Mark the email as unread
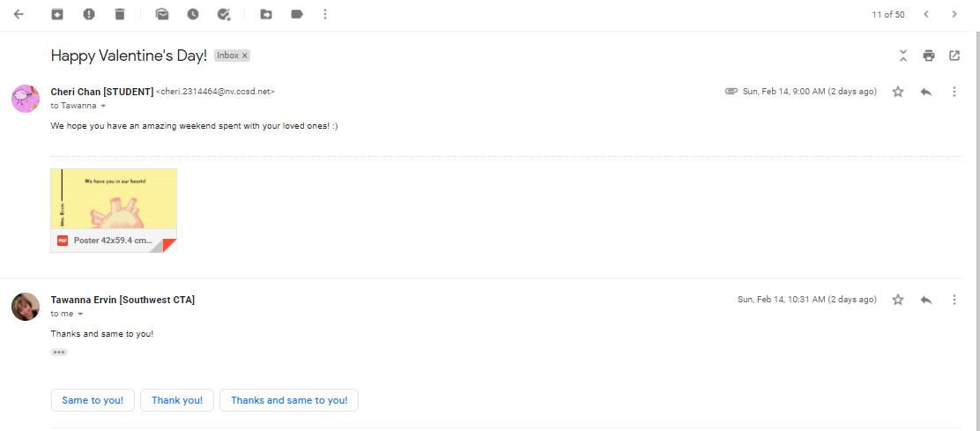 [161, 14]
